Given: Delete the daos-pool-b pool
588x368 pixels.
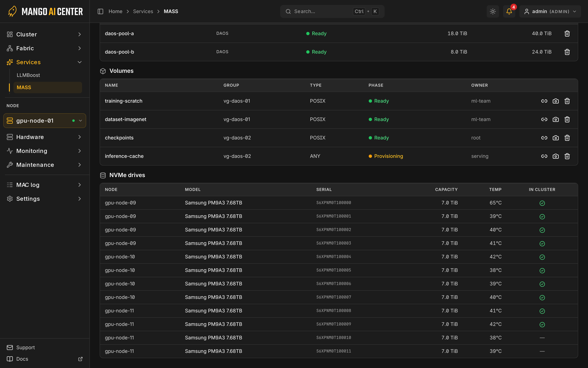Looking at the screenshot, I should click(x=567, y=52).
